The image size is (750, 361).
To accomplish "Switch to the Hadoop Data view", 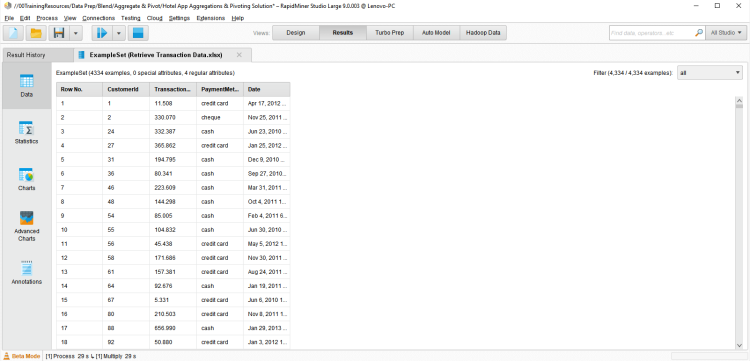I will coord(483,33).
